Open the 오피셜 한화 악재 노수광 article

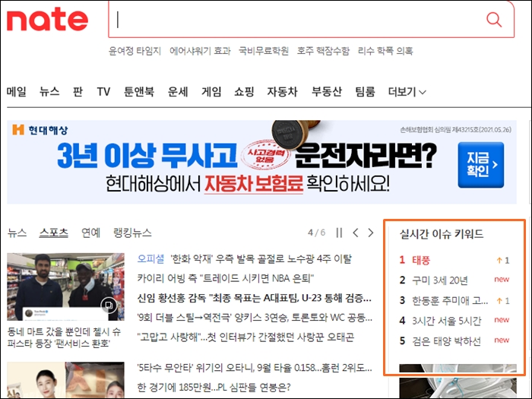[244, 259]
